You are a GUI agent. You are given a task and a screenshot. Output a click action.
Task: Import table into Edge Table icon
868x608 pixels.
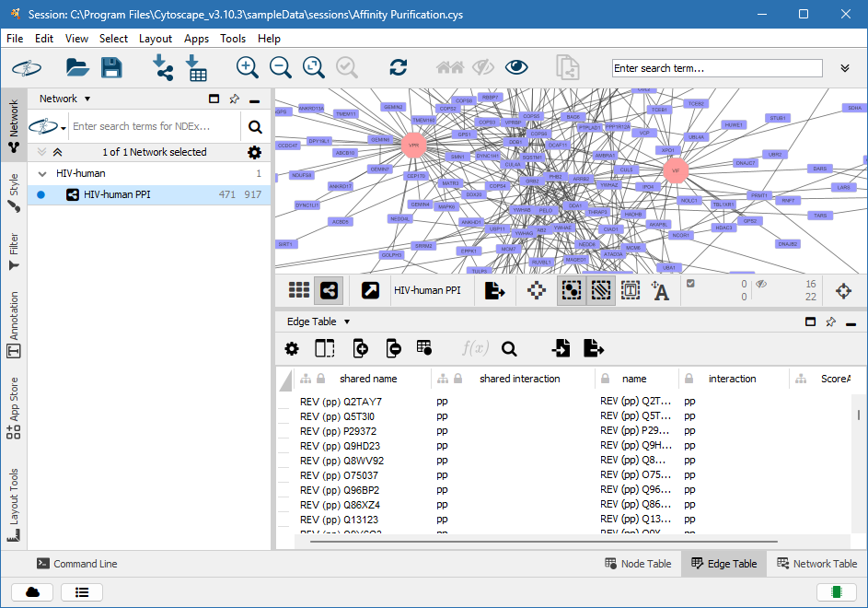(x=561, y=348)
